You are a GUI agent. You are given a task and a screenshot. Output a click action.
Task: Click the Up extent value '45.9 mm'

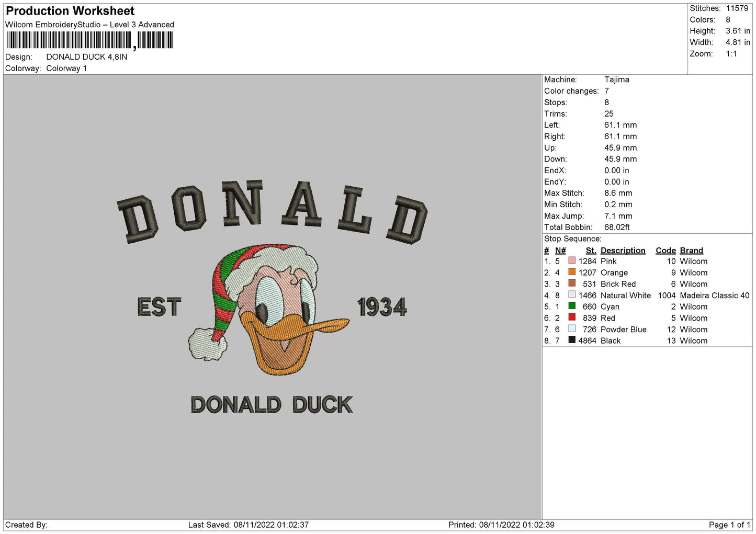point(620,148)
